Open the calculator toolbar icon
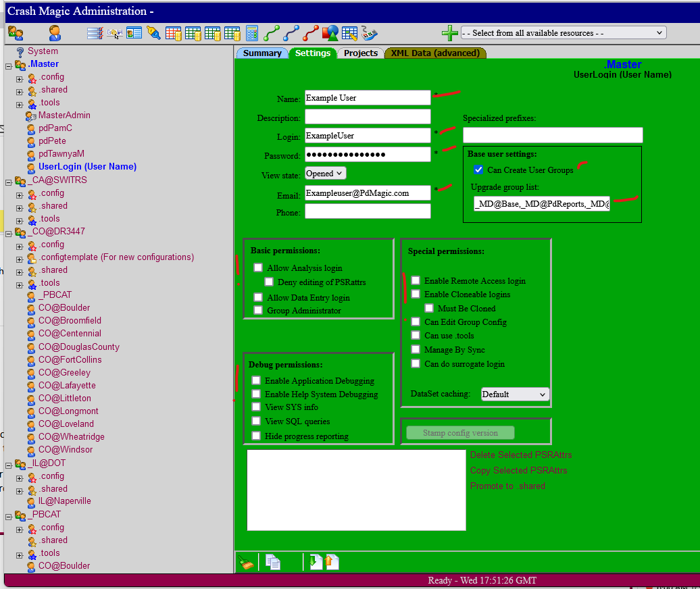 [x=252, y=34]
